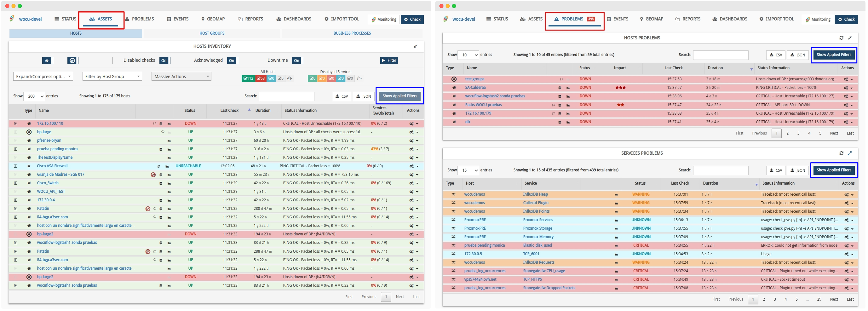Turn off the Acknowledged switch
Image resolution: width=868 pixels, height=311 pixels.
pyautogui.click(x=233, y=60)
